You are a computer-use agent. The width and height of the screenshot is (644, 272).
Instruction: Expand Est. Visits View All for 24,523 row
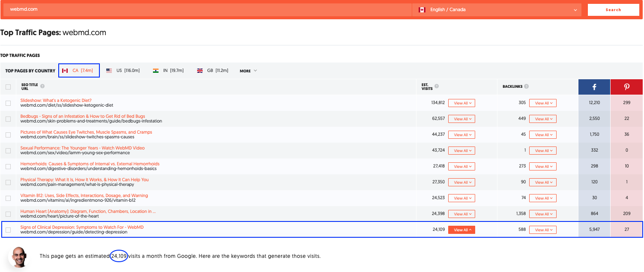tap(461, 198)
